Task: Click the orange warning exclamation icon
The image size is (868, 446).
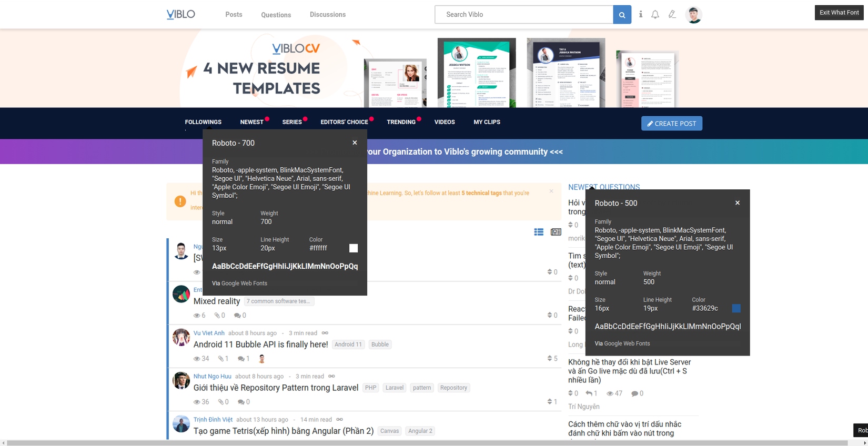Action: click(x=180, y=201)
